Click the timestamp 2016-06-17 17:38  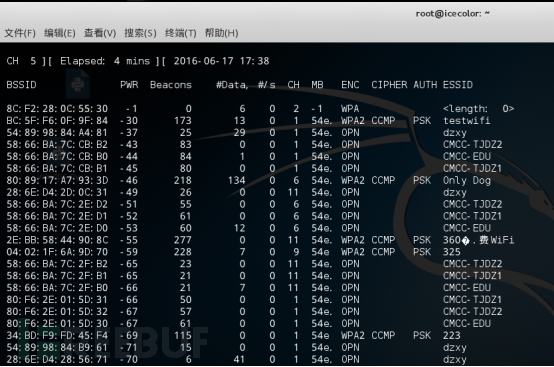point(221,61)
